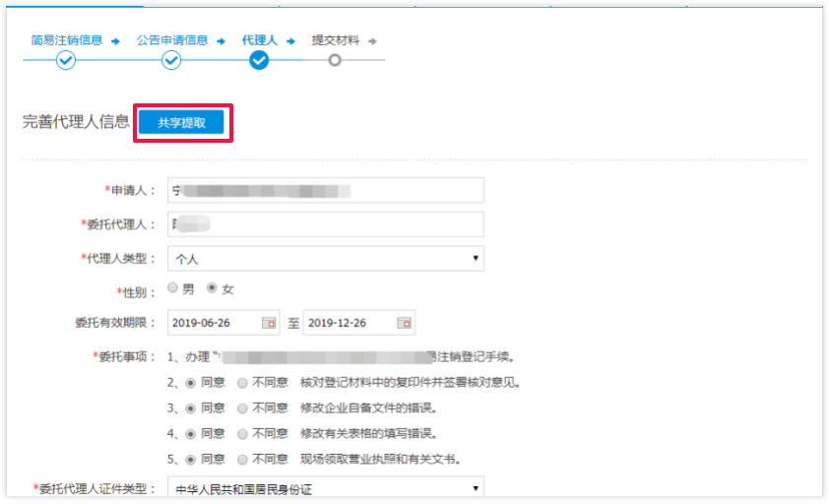The height and width of the screenshot is (504, 829).
Task: Select 不同意 for item 2 核对登记材料
Action: 242,382
